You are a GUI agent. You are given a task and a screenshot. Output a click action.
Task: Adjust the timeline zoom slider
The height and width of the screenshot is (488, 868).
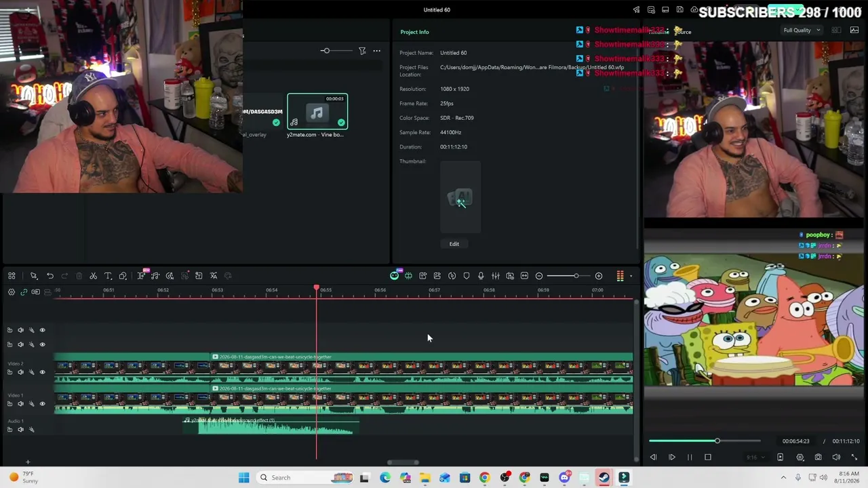[x=576, y=276]
